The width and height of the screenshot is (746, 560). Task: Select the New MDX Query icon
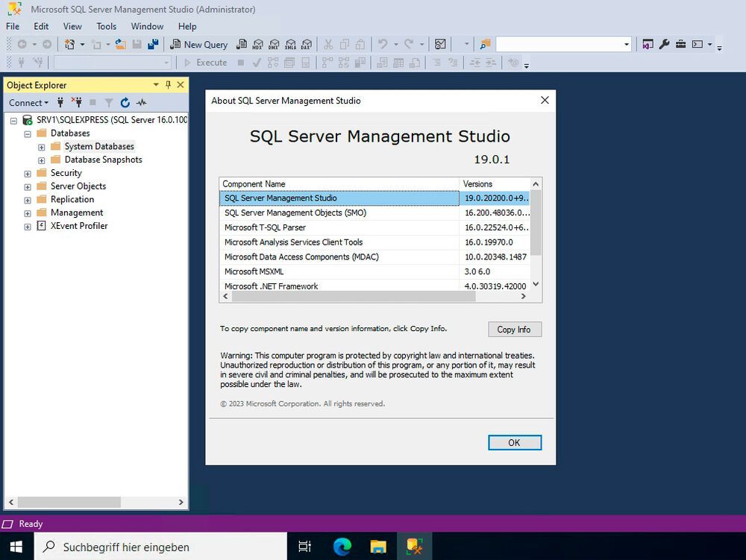257,44
